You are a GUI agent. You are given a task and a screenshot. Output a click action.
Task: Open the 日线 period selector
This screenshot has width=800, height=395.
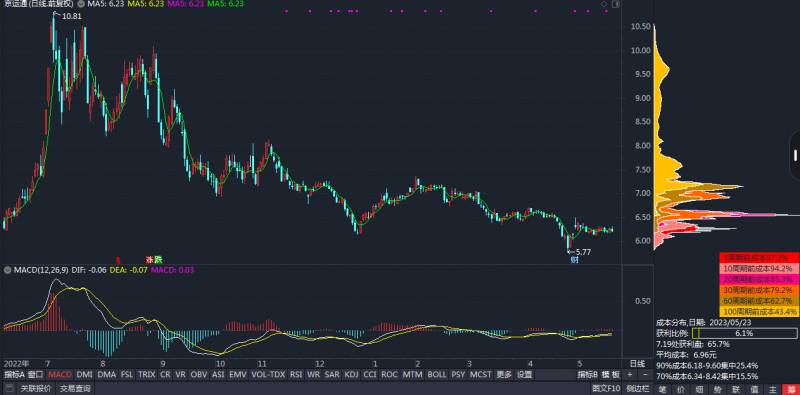(x=637, y=364)
